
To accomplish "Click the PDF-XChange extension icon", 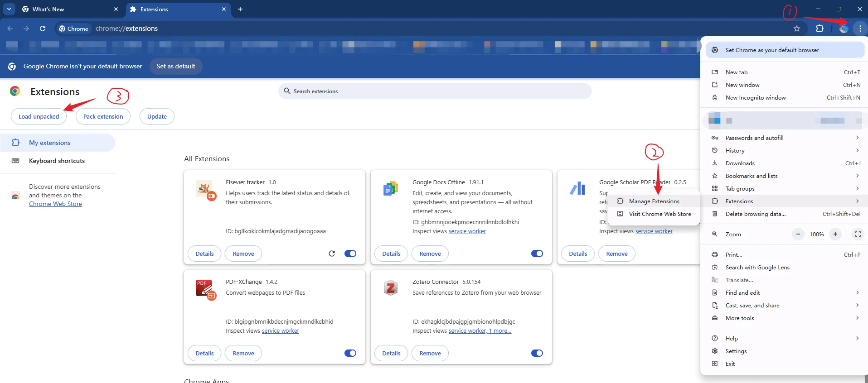I will [206, 290].
